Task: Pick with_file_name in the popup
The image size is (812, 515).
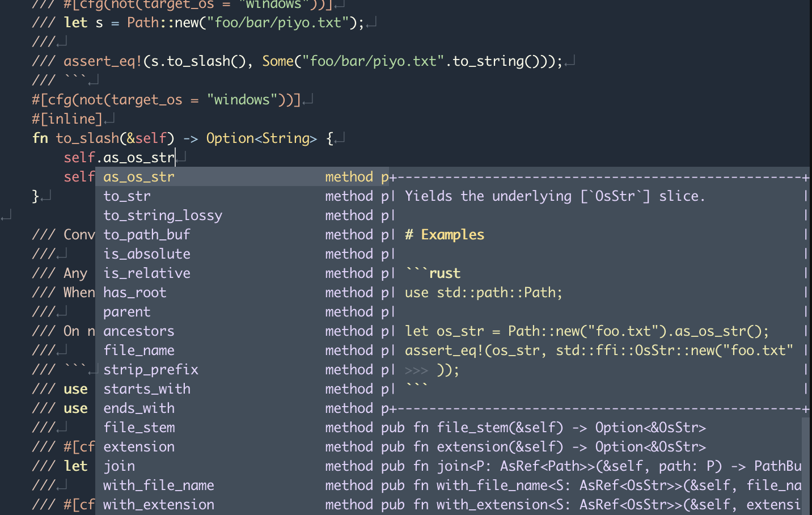Action: [159, 485]
